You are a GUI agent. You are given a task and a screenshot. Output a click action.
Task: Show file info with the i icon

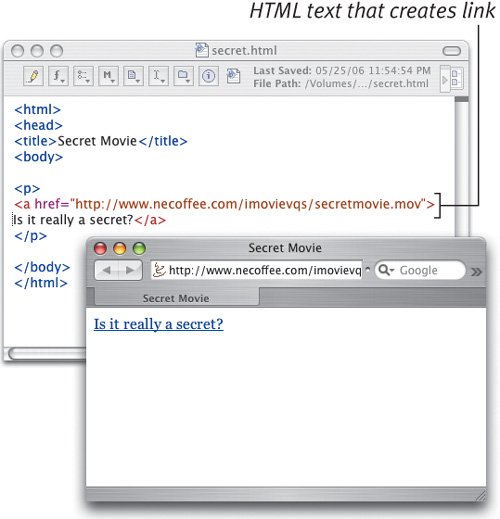click(x=208, y=76)
